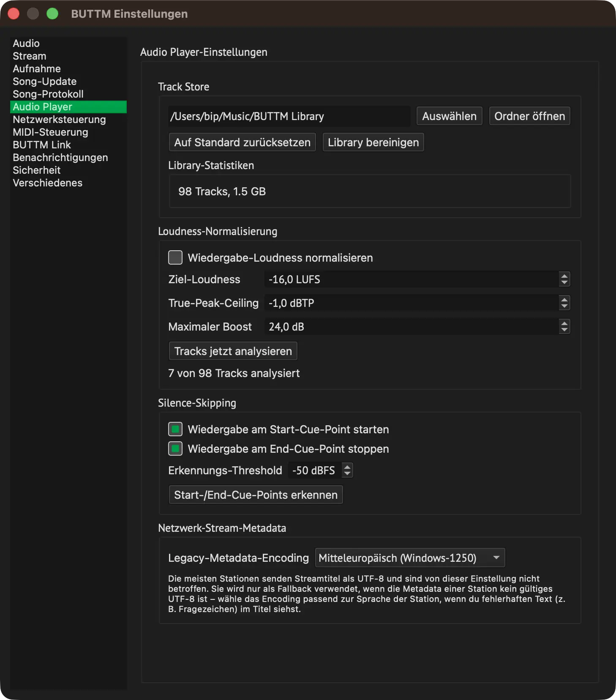Screen dimensions: 616x700
Task: Click Start-/End-Cue-Points erkennen
Action: click(256, 495)
